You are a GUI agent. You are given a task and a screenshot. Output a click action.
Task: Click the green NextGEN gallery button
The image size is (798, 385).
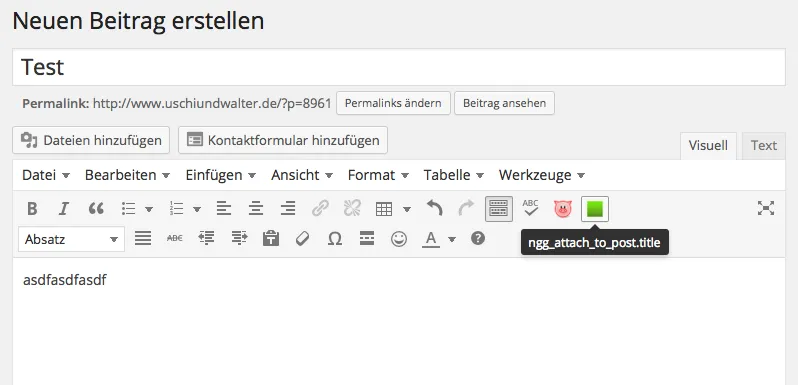point(595,209)
